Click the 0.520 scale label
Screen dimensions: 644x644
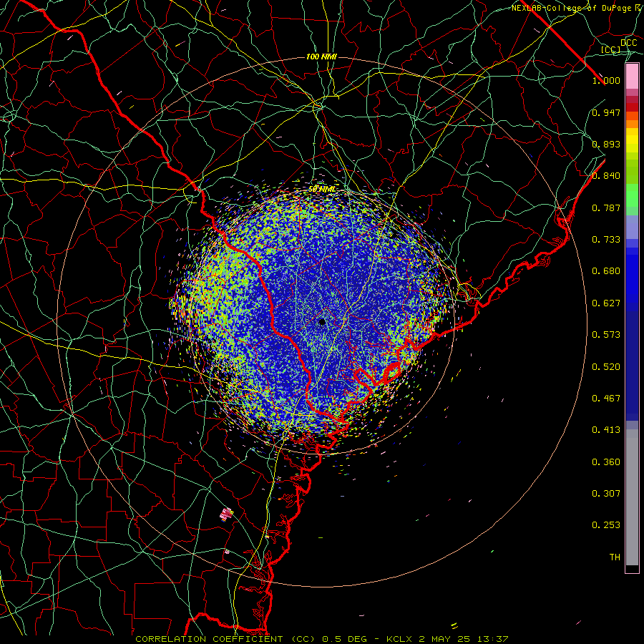pyautogui.click(x=606, y=367)
